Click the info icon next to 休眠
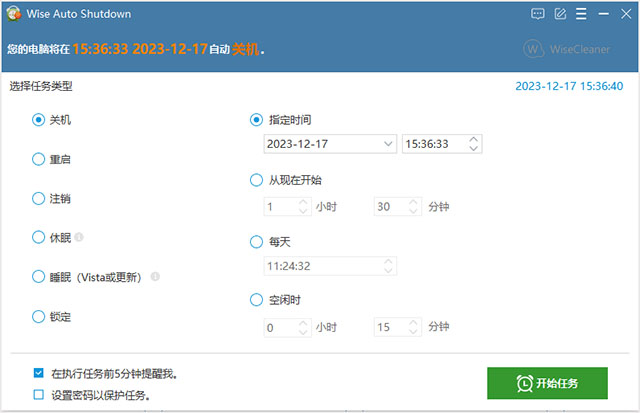The height and width of the screenshot is (413, 640). click(79, 237)
